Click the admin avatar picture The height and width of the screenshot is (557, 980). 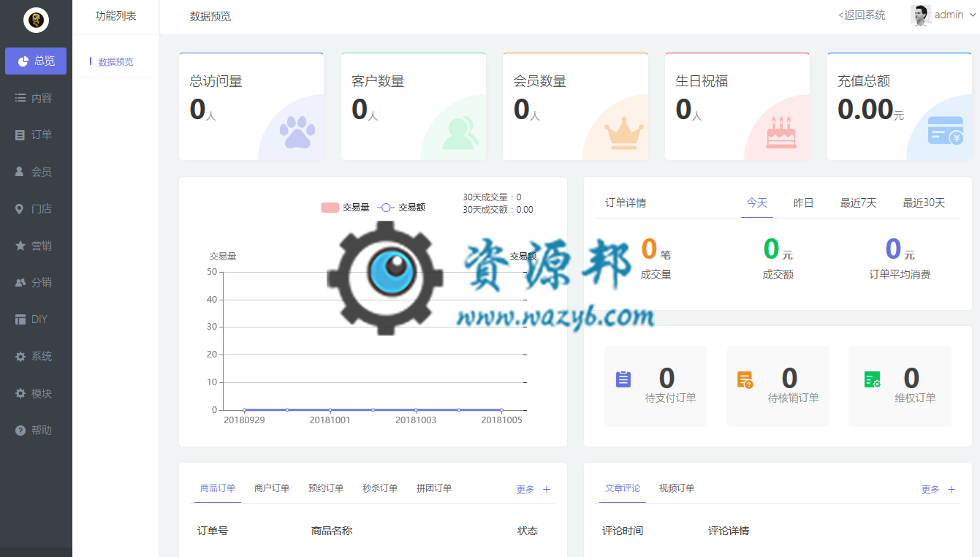(921, 15)
